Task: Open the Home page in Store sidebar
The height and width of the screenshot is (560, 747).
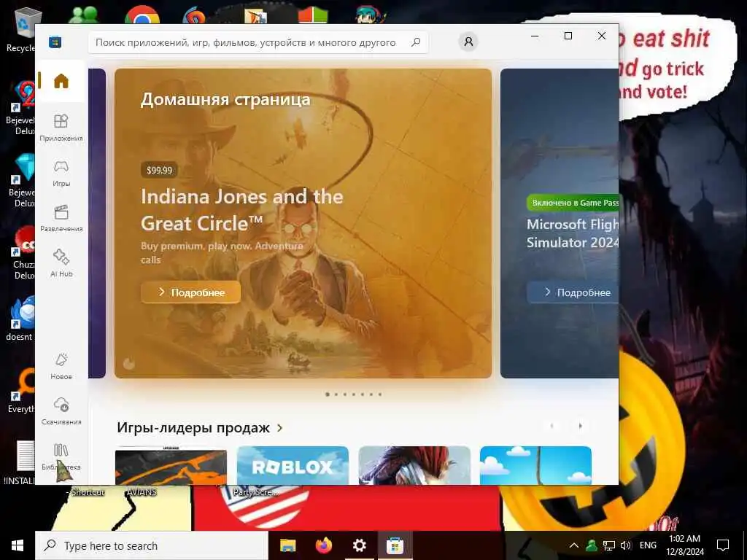Action: tap(61, 81)
